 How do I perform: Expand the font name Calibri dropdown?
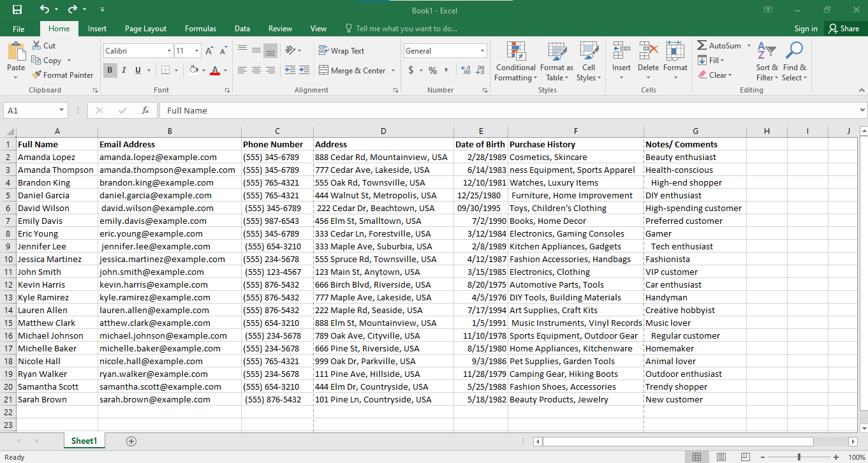(x=169, y=51)
